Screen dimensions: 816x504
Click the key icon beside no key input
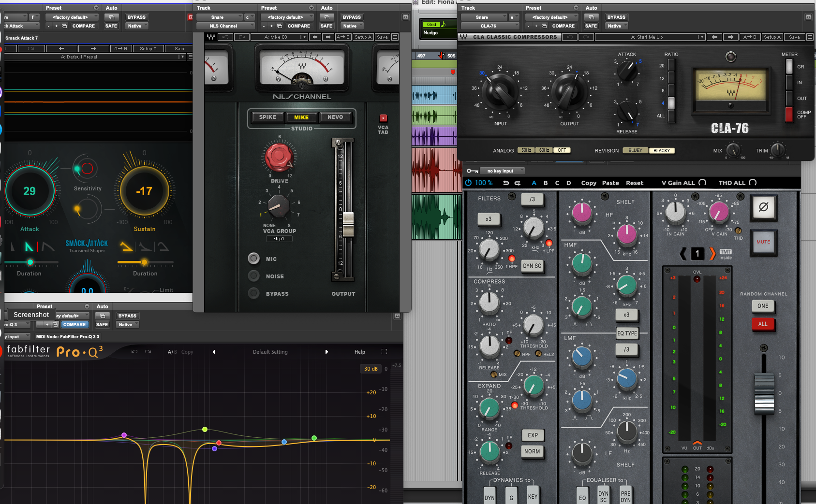pos(472,171)
